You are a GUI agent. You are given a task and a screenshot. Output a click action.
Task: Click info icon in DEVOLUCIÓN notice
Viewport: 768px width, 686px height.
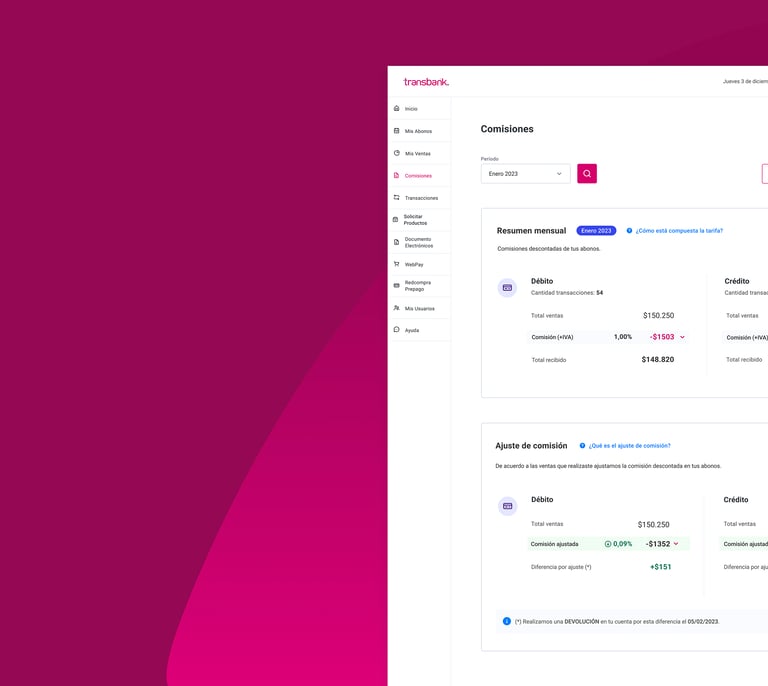pyautogui.click(x=507, y=621)
